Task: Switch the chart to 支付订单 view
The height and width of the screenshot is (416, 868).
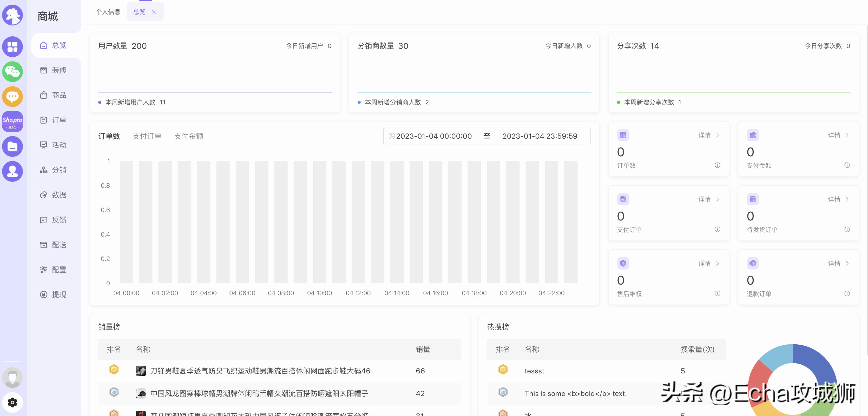Action: tap(147, 136)
